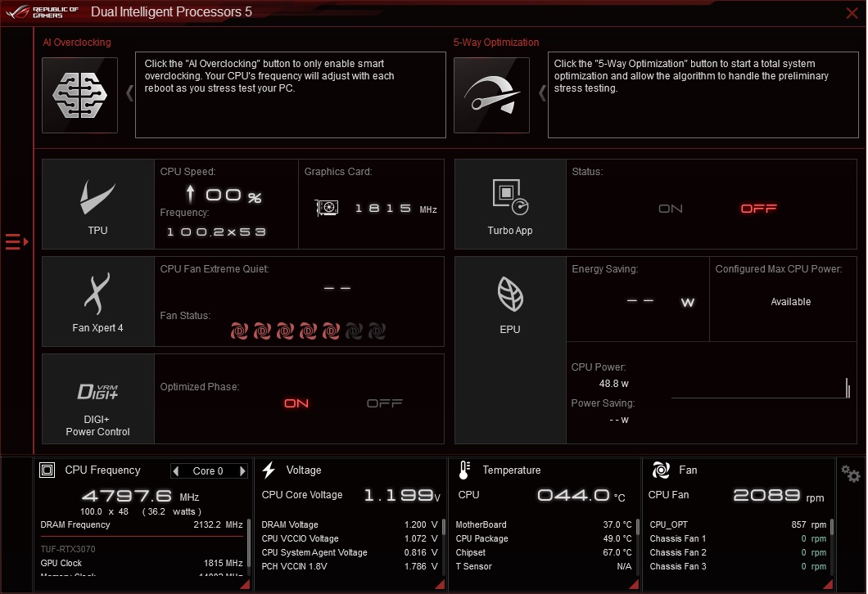This screenshot has height=594, width=868.
Task: Expand the Temperature panel corner triangle
Action: [x=634, y=584]
